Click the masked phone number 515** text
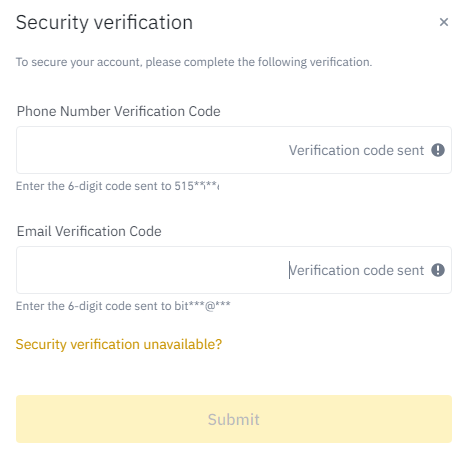Viewport: 468px width, 459px height. 197,186
